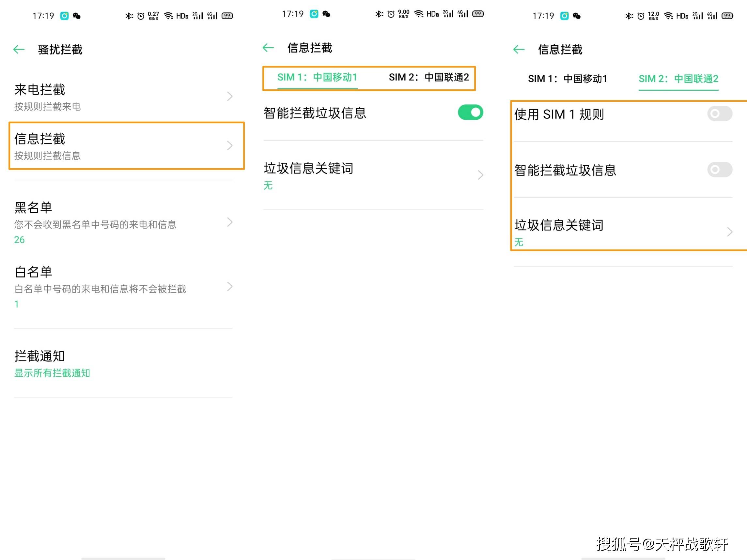Tap 显示所有拦截通知 link text

[52, 373]
